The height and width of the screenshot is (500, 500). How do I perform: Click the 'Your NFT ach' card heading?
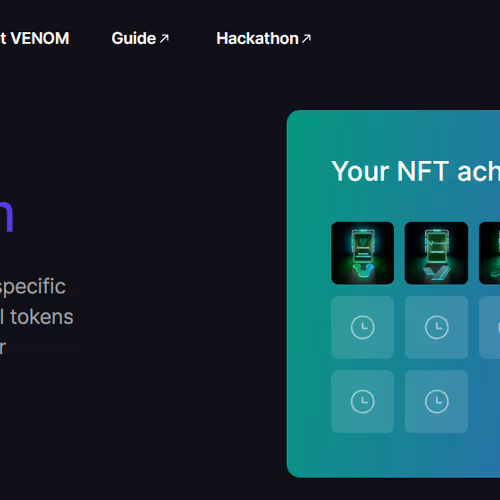416,171
